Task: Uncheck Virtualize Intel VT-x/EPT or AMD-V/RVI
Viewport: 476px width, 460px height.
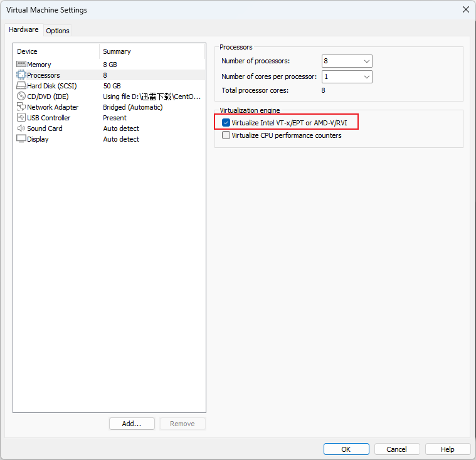Action: point(226,123)
